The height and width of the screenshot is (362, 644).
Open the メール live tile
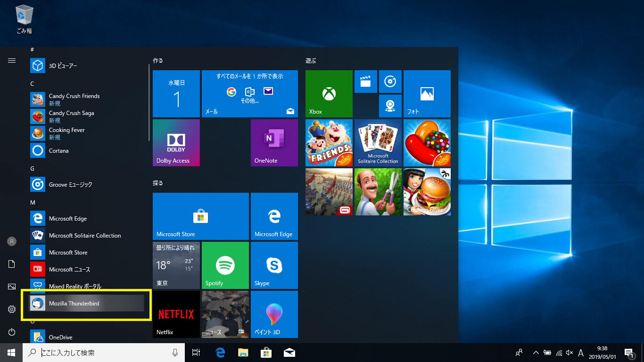250,94
